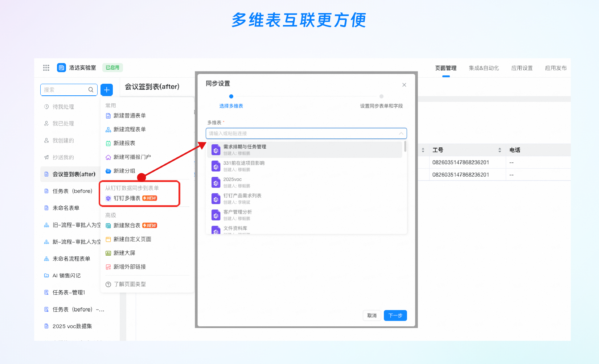Click the 新建自定义页面 page icon
599x364 pixels.
108,239
